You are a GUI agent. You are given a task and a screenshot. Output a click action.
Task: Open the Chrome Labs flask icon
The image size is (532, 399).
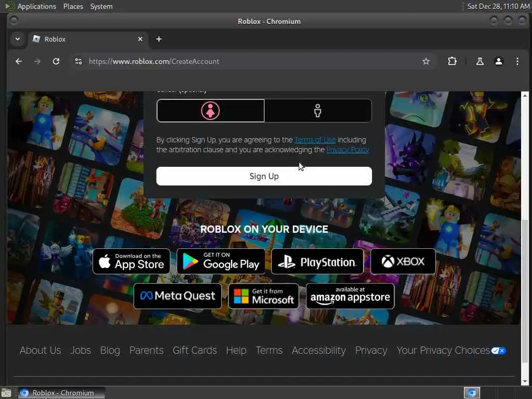pyautogui.click(x=480, y=61)
